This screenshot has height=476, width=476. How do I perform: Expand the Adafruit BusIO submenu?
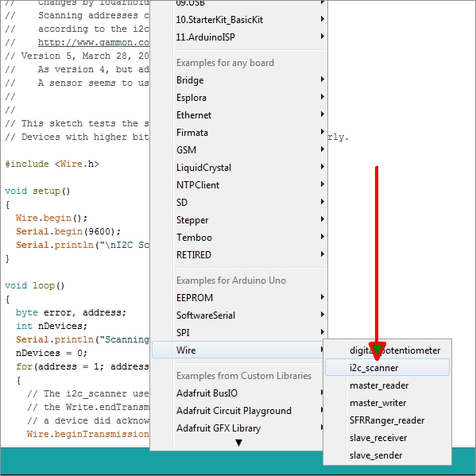pyautogui.click(x=238, y=393)
